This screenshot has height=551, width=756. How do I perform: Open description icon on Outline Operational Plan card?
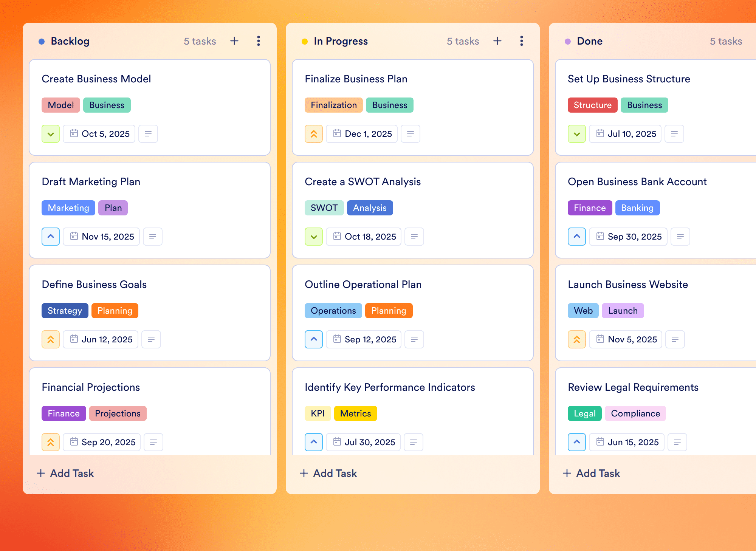tap(414, 339)
